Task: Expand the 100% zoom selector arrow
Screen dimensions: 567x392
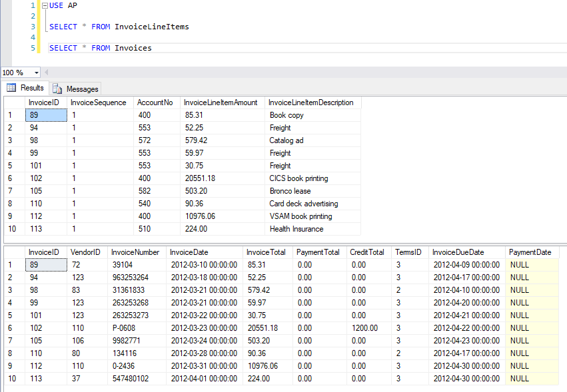Action: (x=35, y=72)
